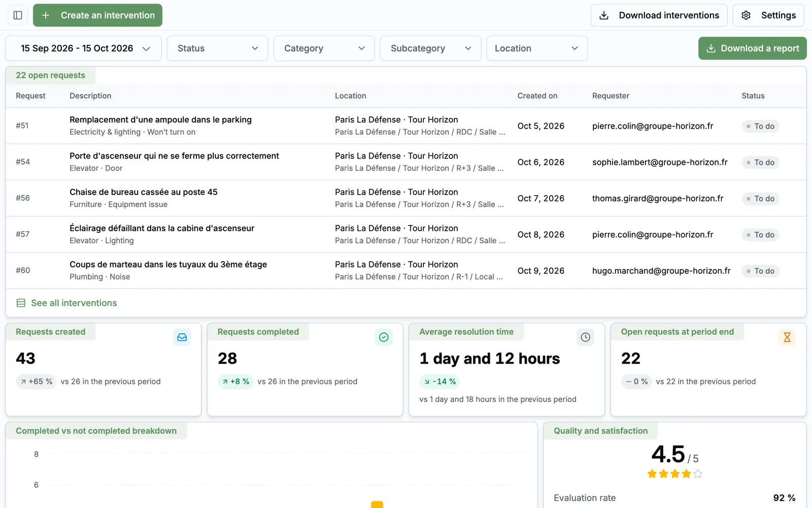The image size is (812, 508).
Task: Click the '1 day and 12 hours' value
Action: point(490,359)
